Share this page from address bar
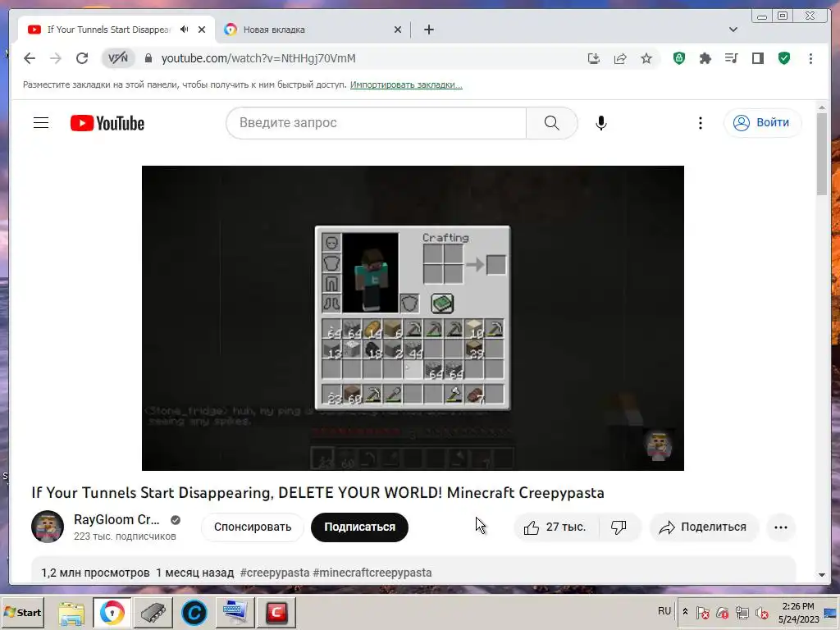The height and width of the screenshot is (630, 840). 620,58
